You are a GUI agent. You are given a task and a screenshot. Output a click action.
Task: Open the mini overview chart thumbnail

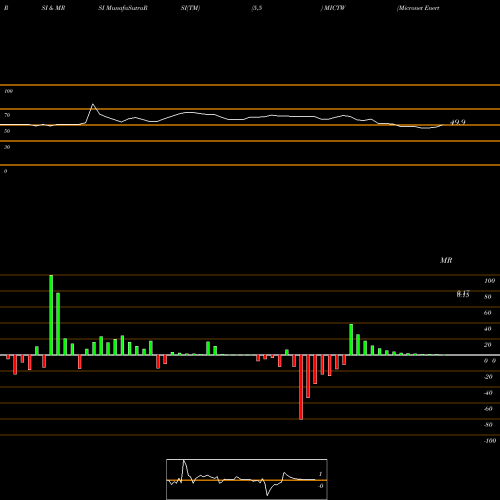pos(247,479)
